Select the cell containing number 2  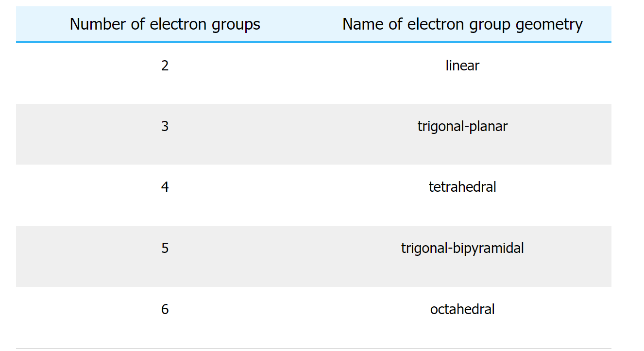[165, 66]
